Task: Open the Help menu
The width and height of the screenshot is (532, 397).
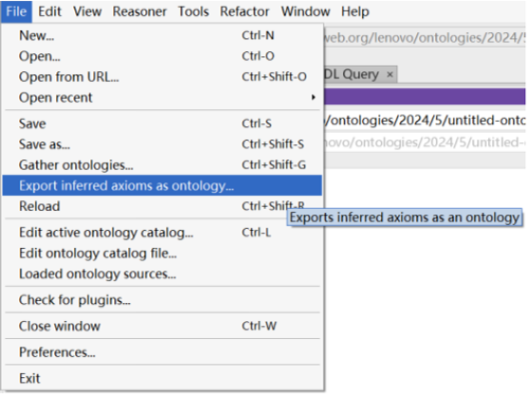Action: point(355,11)
